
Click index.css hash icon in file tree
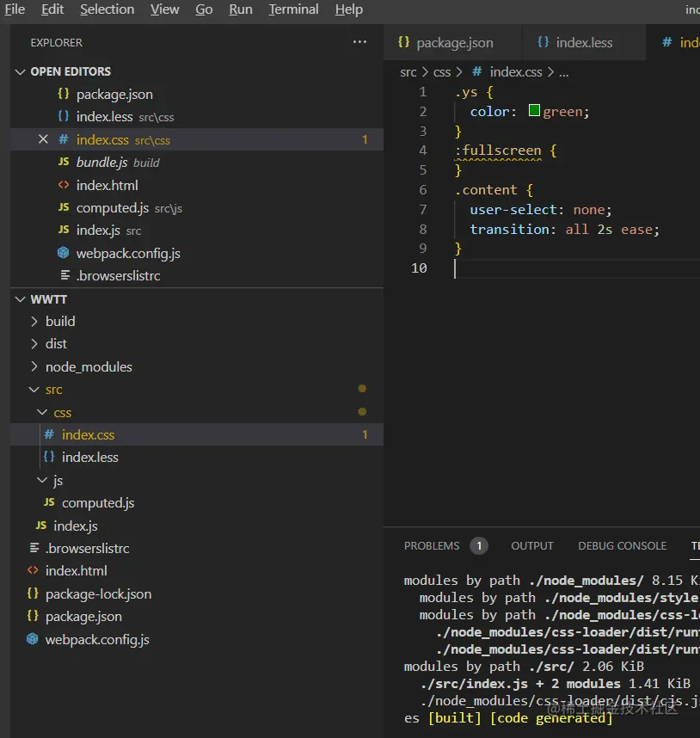(49, 434)
